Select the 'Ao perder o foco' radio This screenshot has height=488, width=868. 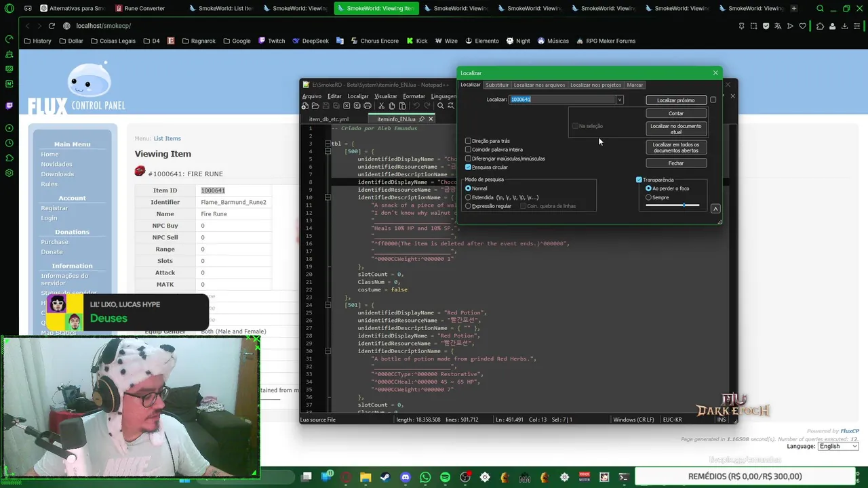pos(648,188)
